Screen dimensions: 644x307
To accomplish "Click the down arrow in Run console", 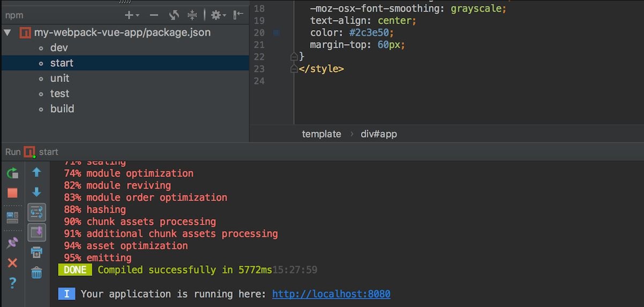I will (x=36, y=192).
